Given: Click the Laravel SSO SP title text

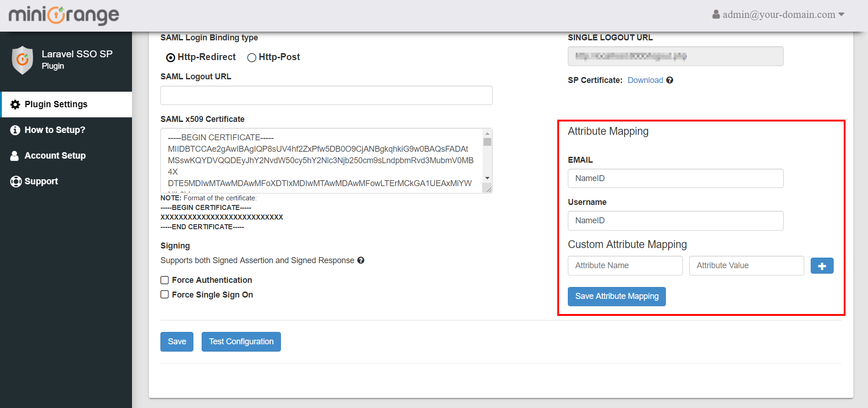Looking at the screenshot, I should [77, 54].
